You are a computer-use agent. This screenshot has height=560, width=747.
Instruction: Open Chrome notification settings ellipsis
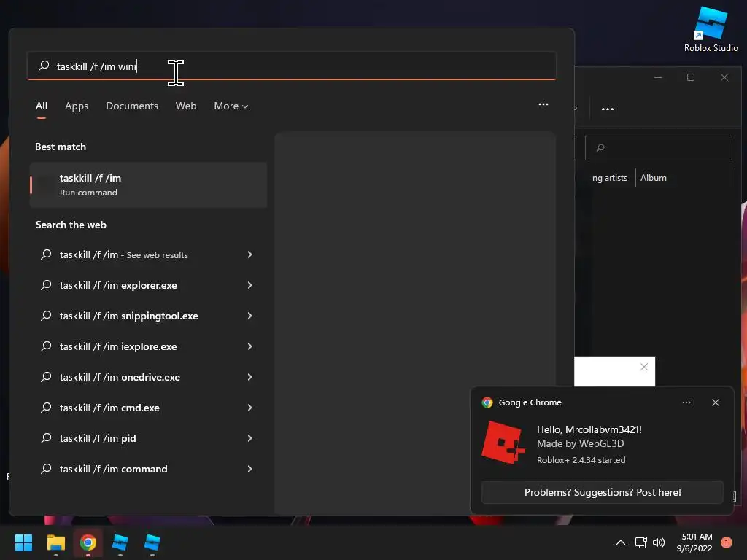(x=686, y=402)
